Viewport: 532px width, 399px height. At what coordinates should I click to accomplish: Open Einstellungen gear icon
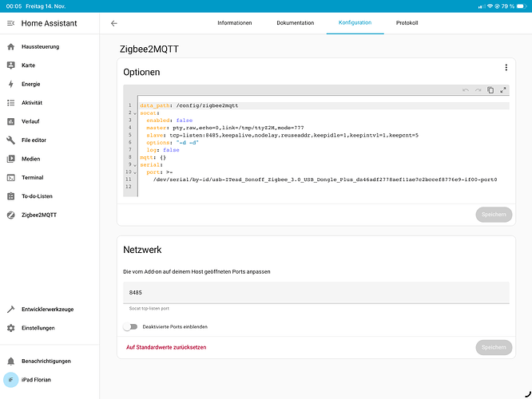coord(11,328)
